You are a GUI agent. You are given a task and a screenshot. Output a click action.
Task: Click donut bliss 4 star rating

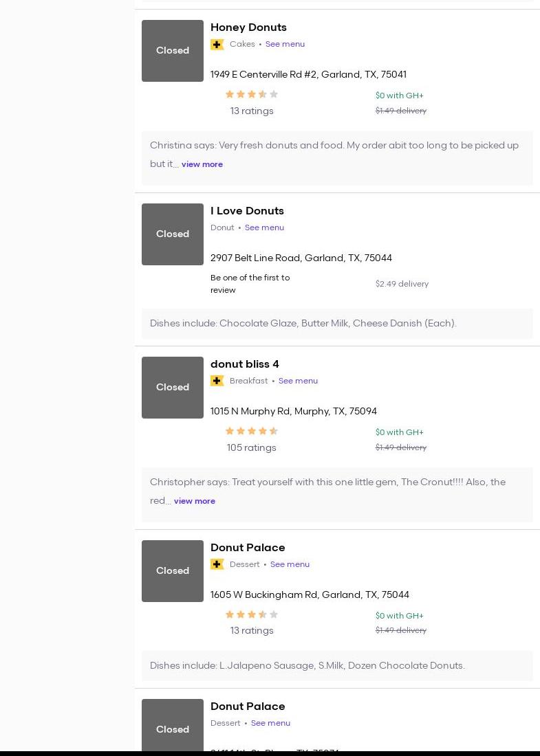252,432
